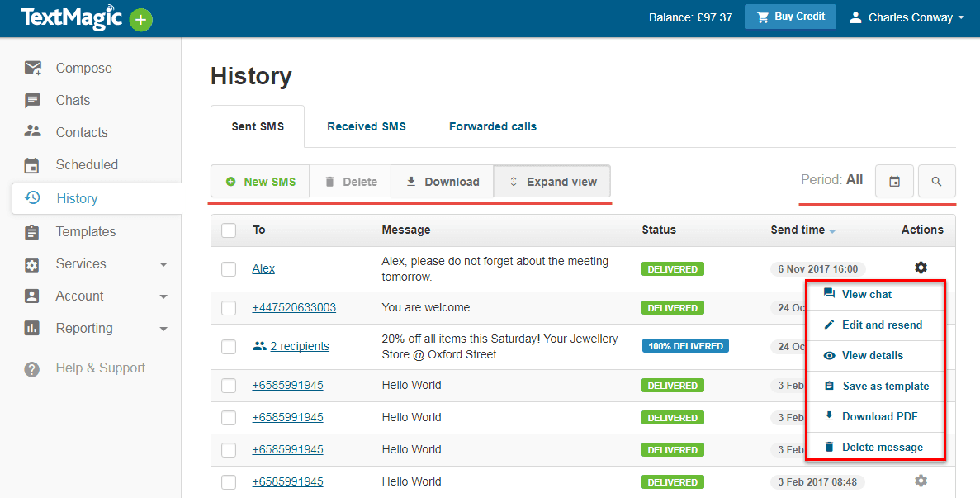Click the New SMS button

click(x=260, y=181)
